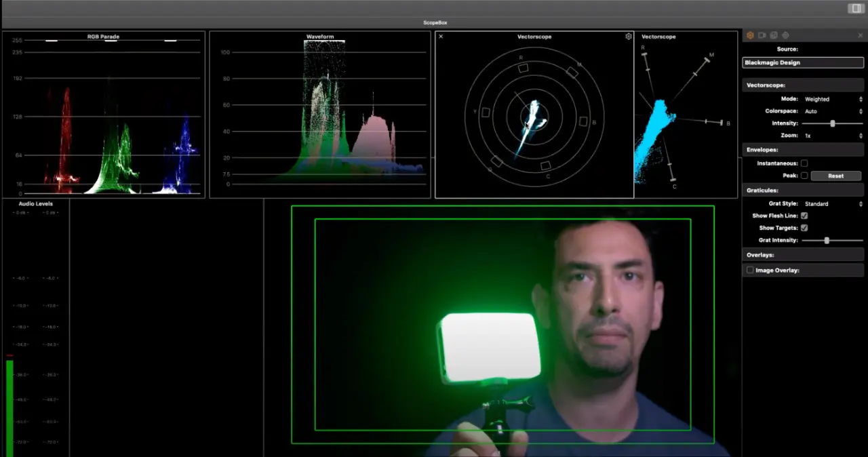The image size is (868, 457).
Task: Close the selected Vectorscope panel with X
Action: point(441,37)
